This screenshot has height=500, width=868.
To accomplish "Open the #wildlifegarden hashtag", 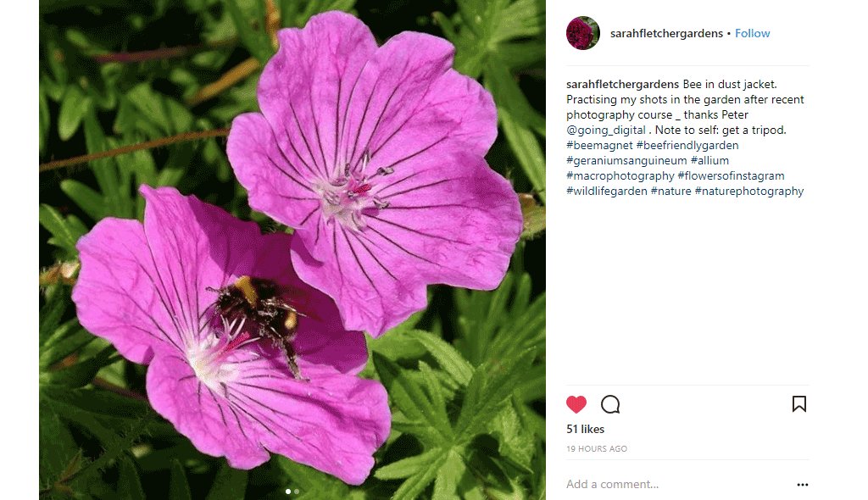I will point(606,191).
